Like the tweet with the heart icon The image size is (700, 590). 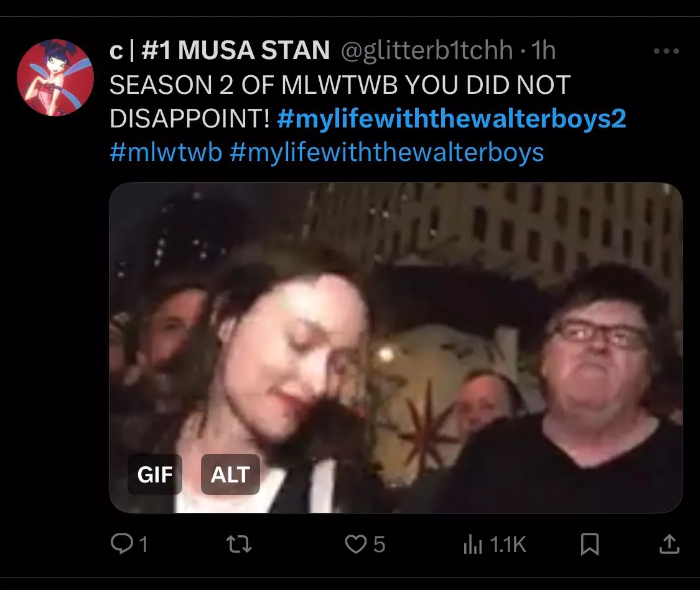(356, 545)
